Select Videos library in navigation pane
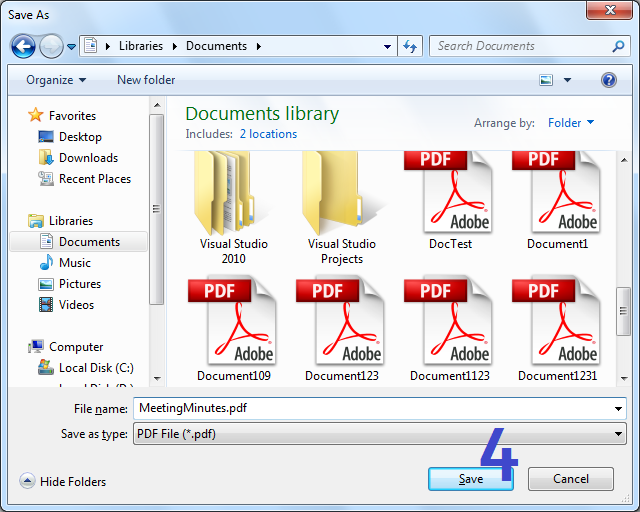 [76, 305]
